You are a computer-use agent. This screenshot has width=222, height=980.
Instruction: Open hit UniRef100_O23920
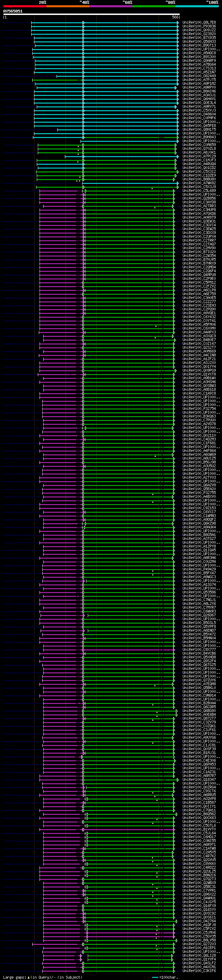click(x=199, y=34)
